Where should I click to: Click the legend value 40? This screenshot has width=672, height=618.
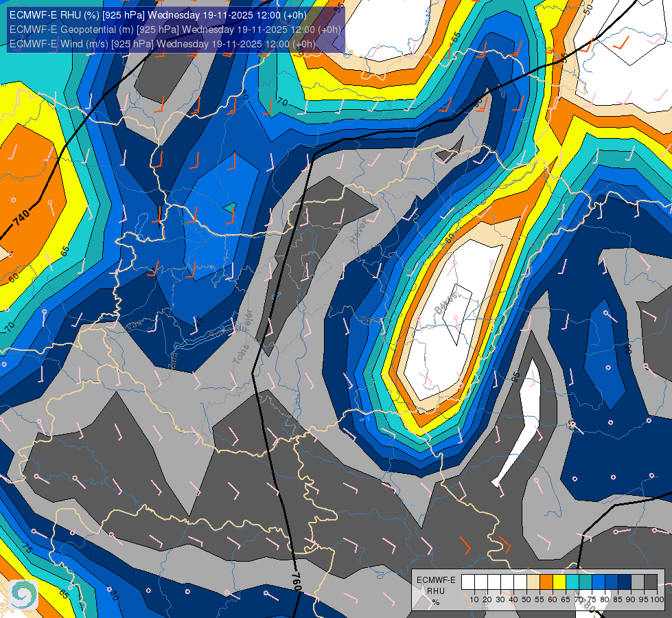513,599
